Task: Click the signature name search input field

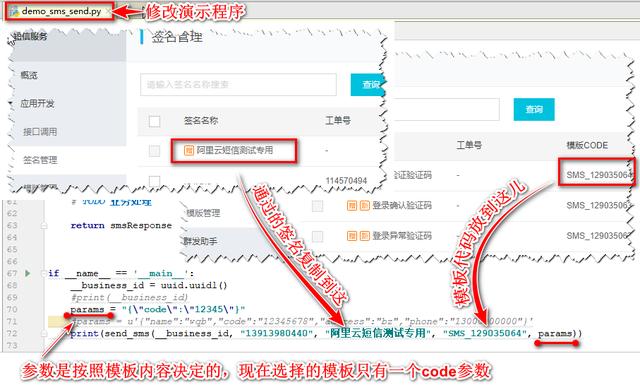Action: tap(238, 85)
